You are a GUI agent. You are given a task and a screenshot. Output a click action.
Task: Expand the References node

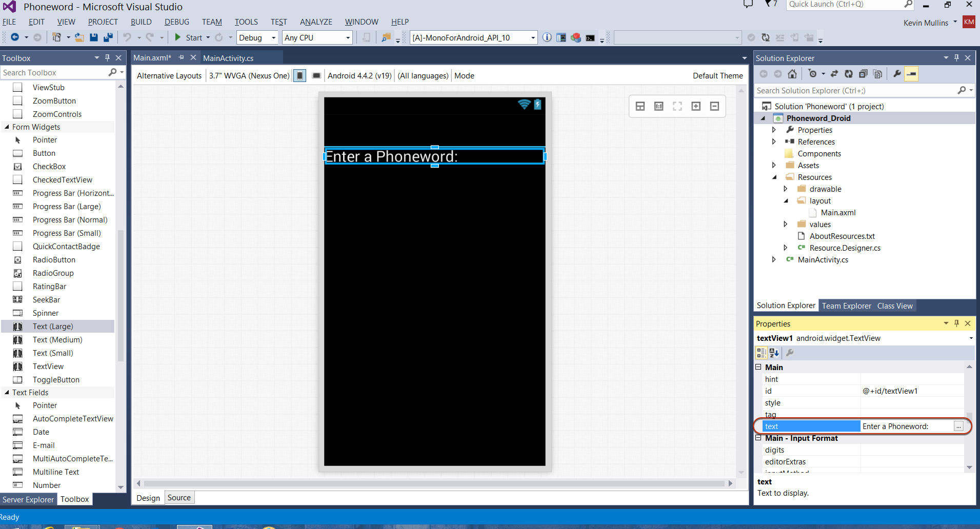pyautogui.click(x=774, y=142)
